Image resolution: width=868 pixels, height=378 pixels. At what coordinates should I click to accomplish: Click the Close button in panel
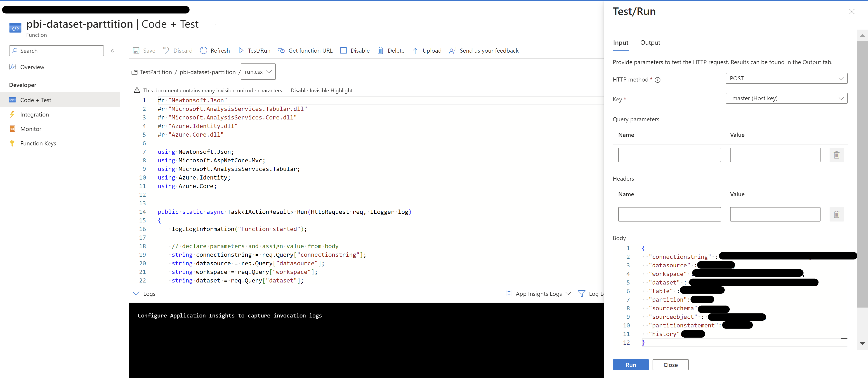point(670,365)
